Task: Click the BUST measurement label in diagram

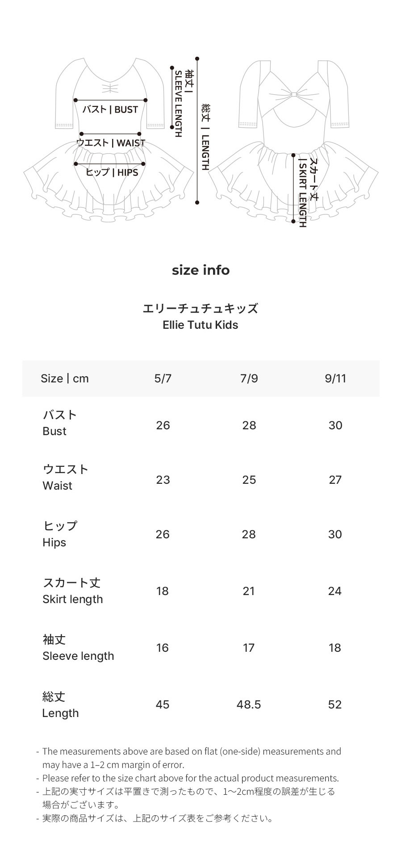Action: 110,109
